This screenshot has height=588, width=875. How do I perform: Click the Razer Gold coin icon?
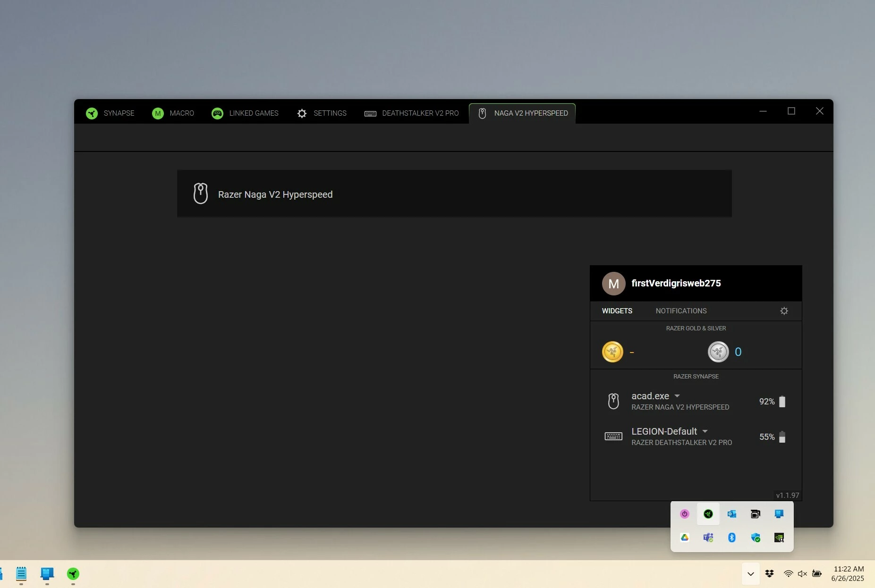pyautogui.click(x=612, y=352)
